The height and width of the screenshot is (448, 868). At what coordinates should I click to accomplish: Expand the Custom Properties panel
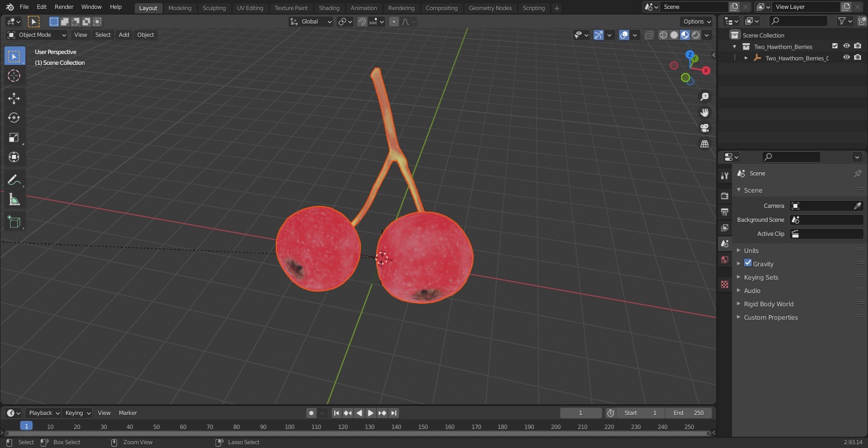(x=770, y=317)
